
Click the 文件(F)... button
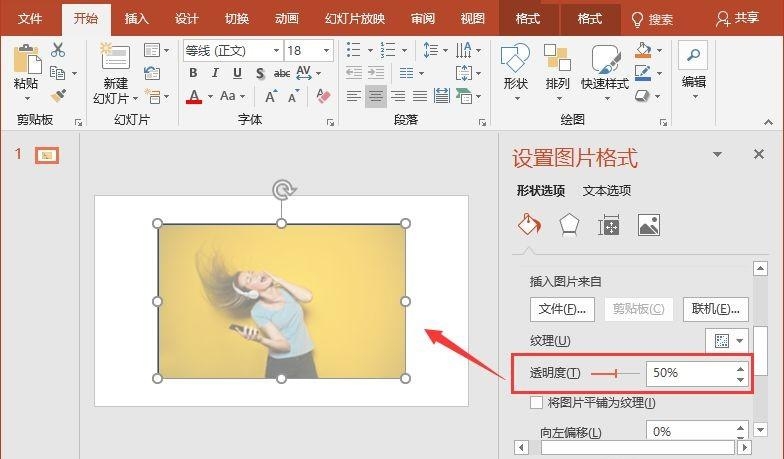(x=562, y=309)
